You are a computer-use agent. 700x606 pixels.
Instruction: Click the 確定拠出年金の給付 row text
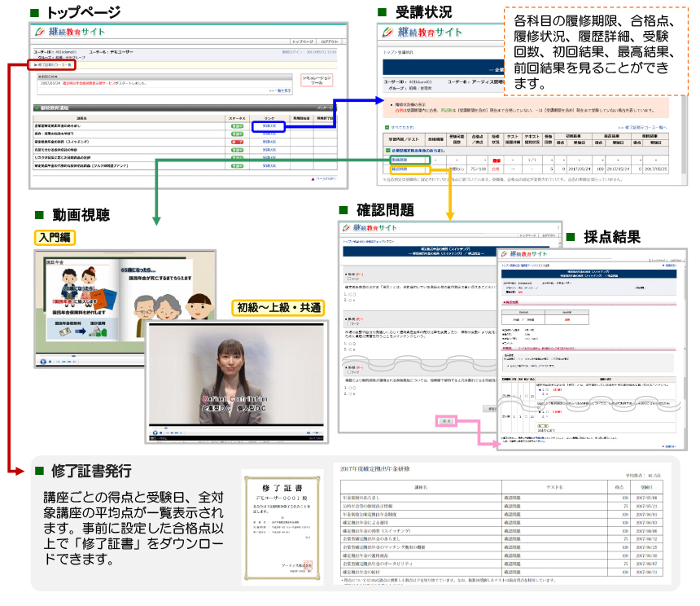pos(361,572)
